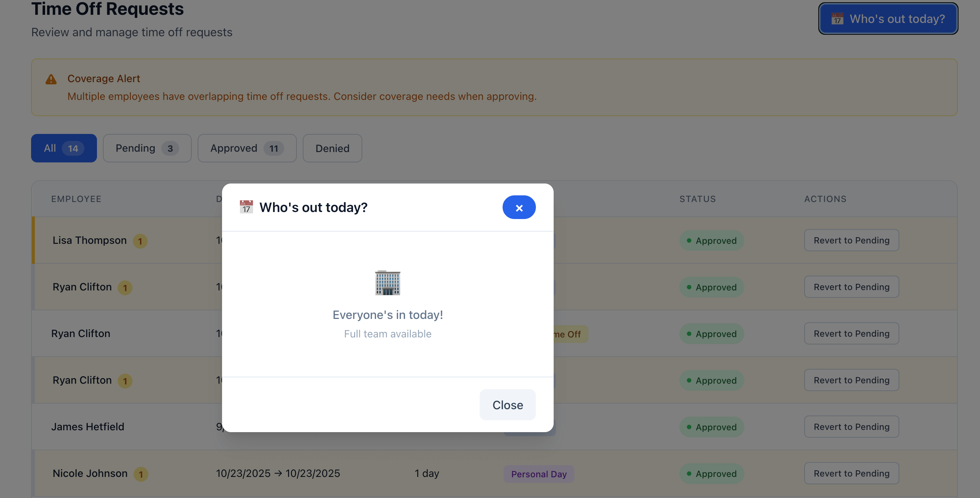Revert Lisa Thompson's request to pending
The height and width of the screenshot is (498, 980).
point(851,240)
